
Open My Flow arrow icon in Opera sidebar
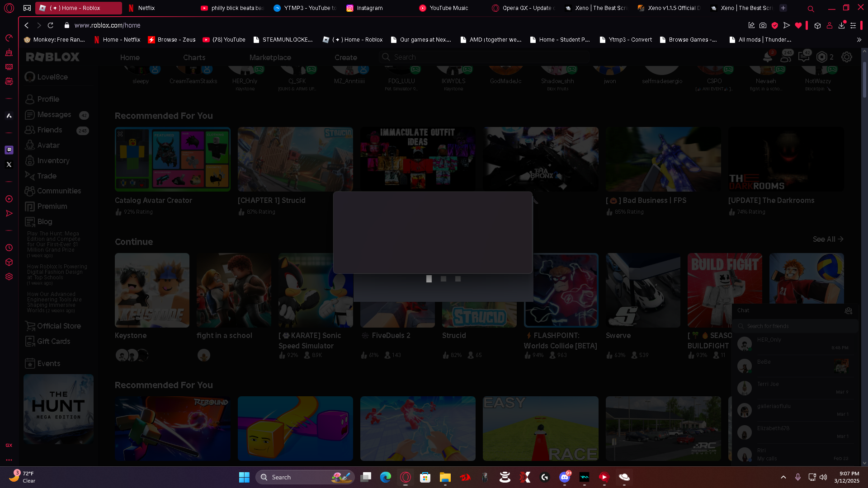point(9,213)
